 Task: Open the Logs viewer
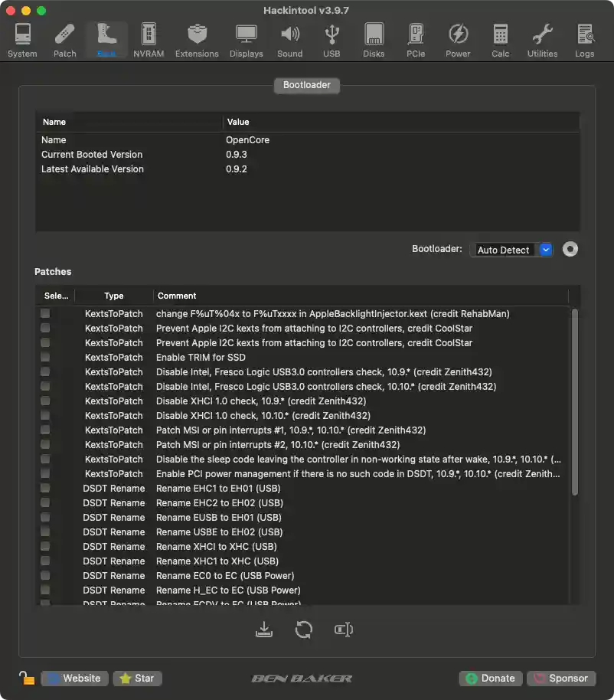[584, 38]
